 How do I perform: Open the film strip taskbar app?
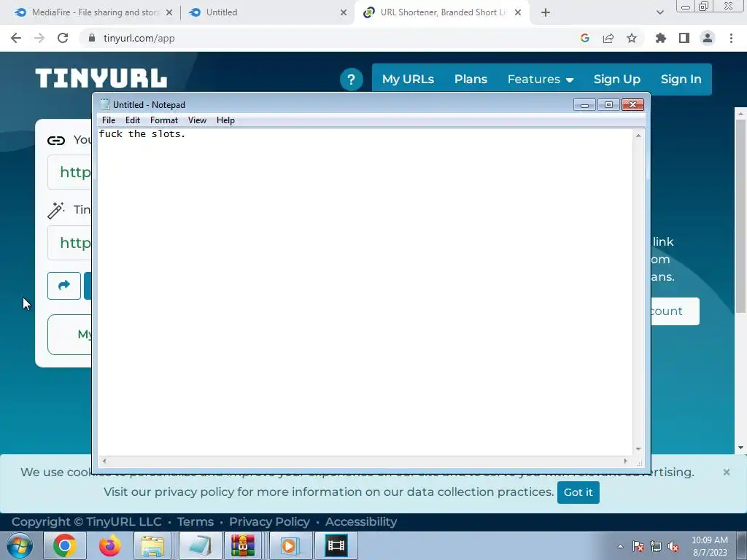click(336, 545)
